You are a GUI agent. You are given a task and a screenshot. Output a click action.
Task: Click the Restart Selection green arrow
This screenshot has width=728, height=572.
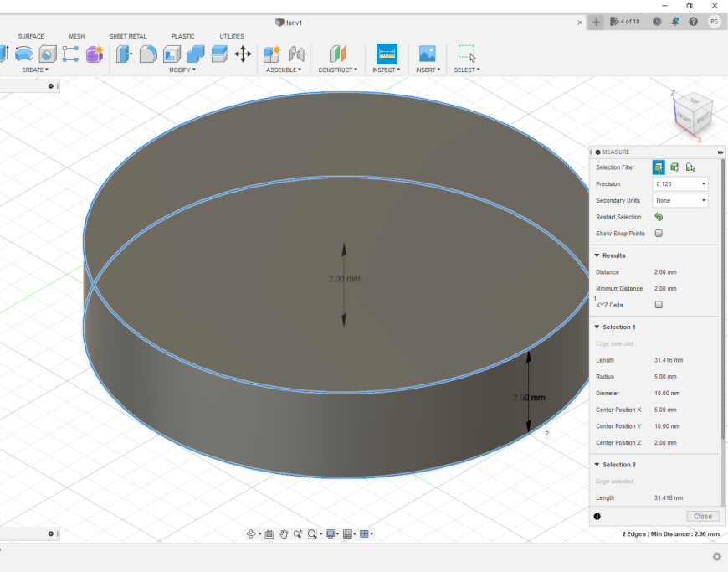659,217
